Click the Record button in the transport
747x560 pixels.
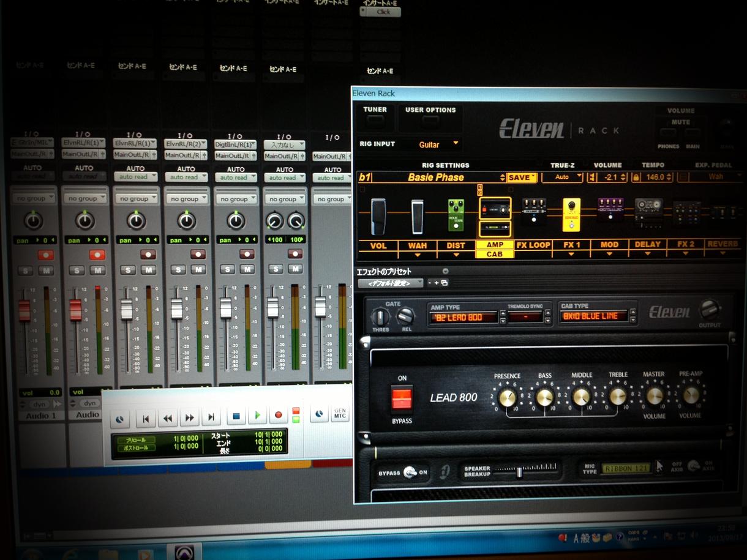[279, 415]
